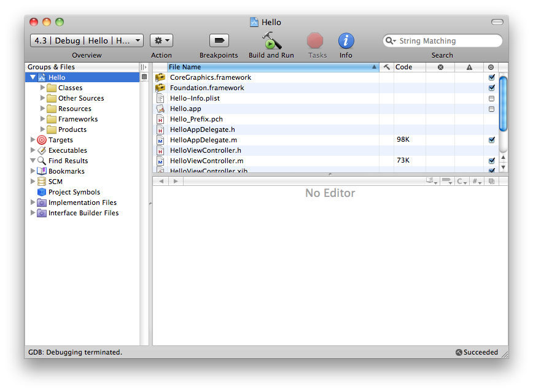Select the Bookmarks book icon
This screenshot has height=392, width=533.
click(42, 171)
